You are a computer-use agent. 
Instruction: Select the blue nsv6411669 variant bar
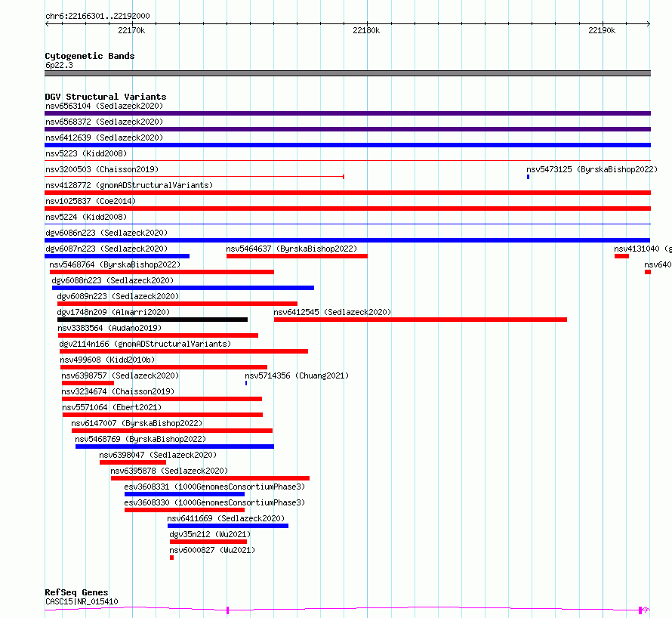click(x=228, y=526)
